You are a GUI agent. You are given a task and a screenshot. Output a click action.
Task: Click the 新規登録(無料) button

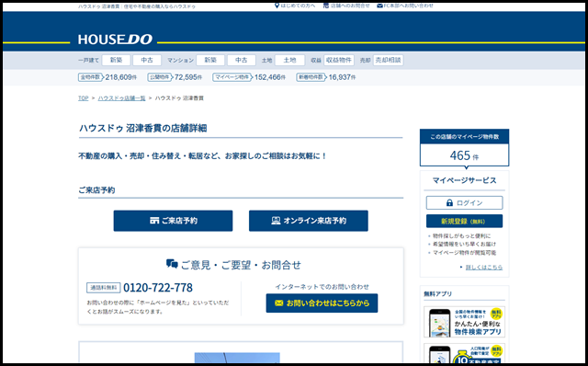click(464, 221)
